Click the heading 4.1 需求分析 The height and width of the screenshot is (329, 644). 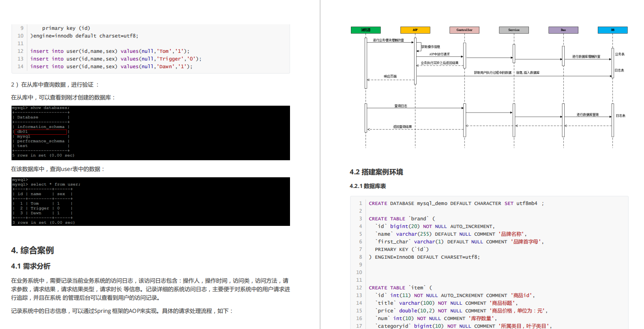(x=31, y=266)
